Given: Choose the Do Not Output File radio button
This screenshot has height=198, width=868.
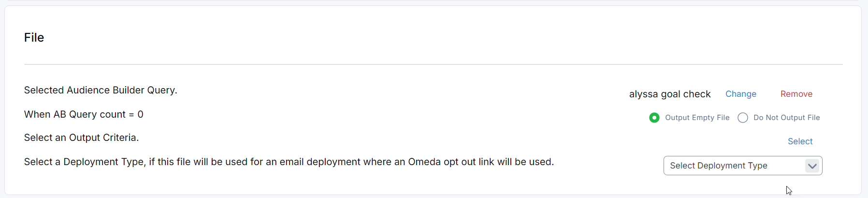Looking at the screenshot, I should pyautogui.click(x=743, y=118).
